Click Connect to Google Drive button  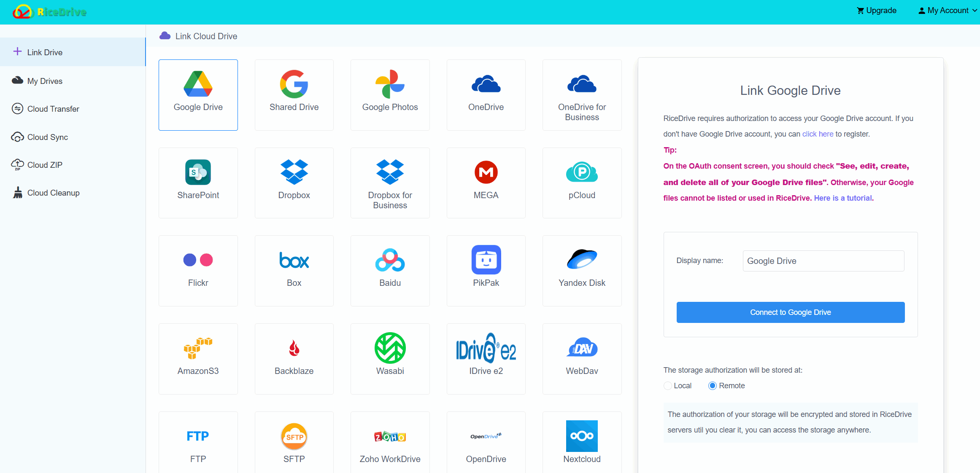coord(790,312)
